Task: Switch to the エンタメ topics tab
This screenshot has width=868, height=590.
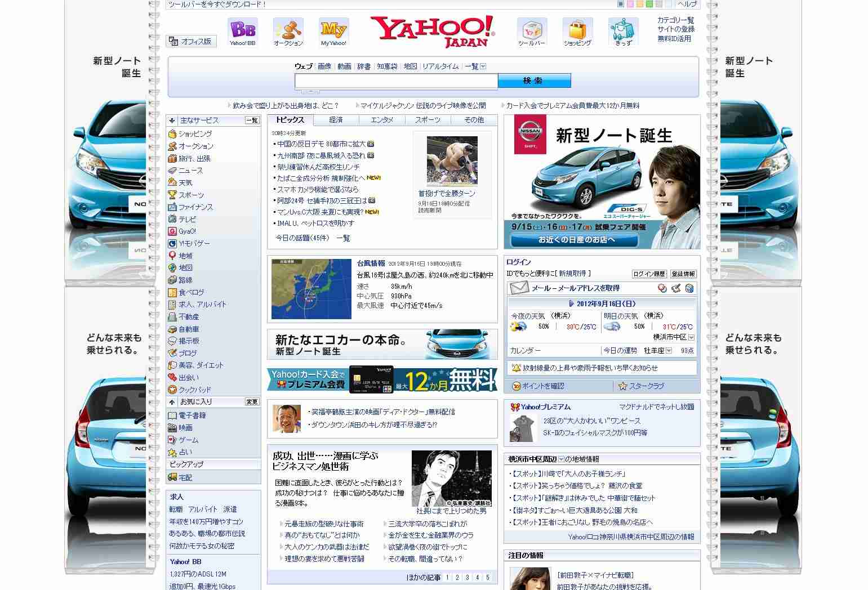Action: pos(382,120)
